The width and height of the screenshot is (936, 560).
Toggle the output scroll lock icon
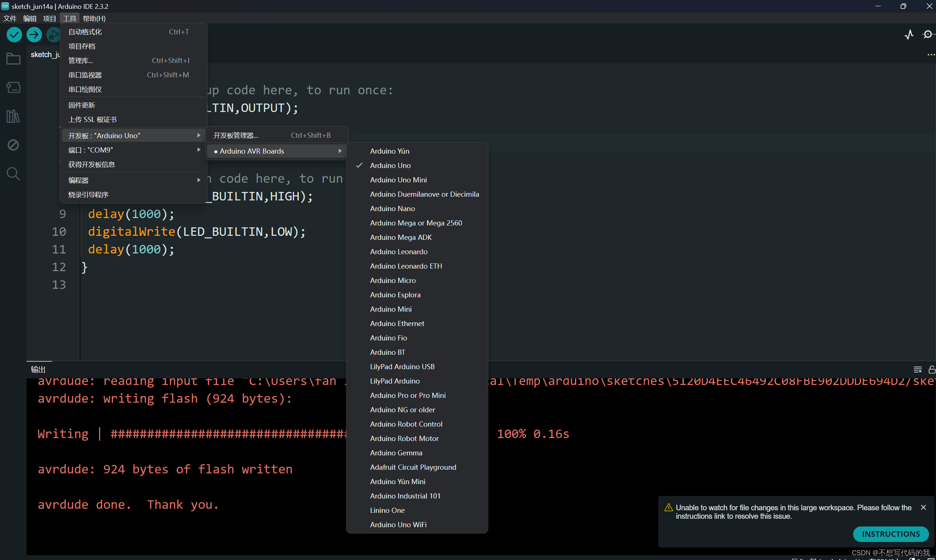tap(932, 370)
